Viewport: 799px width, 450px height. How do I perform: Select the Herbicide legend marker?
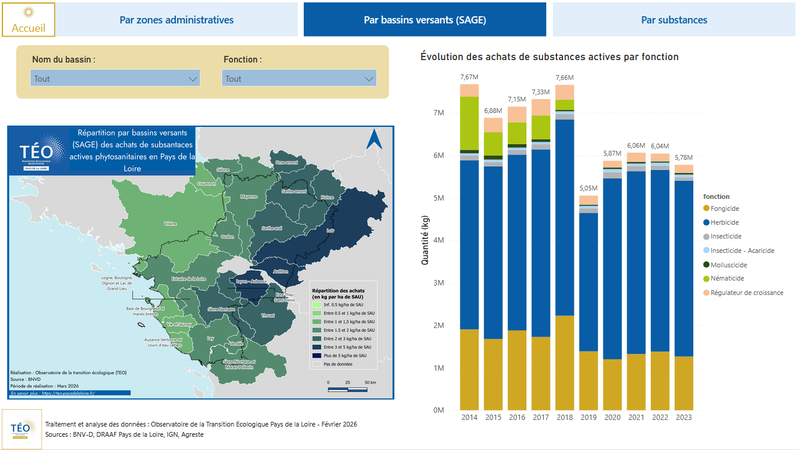(x=706, y=222)
